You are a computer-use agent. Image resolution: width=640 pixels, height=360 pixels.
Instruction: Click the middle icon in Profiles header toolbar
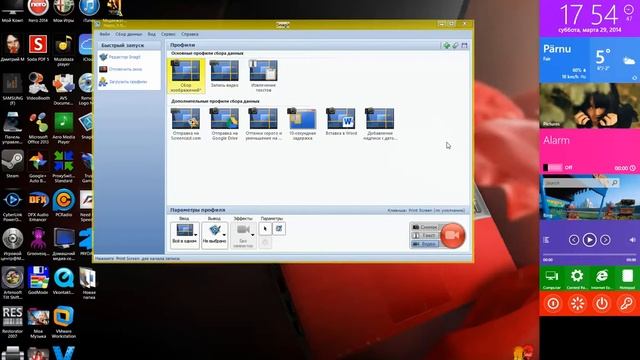pos(456,45)
